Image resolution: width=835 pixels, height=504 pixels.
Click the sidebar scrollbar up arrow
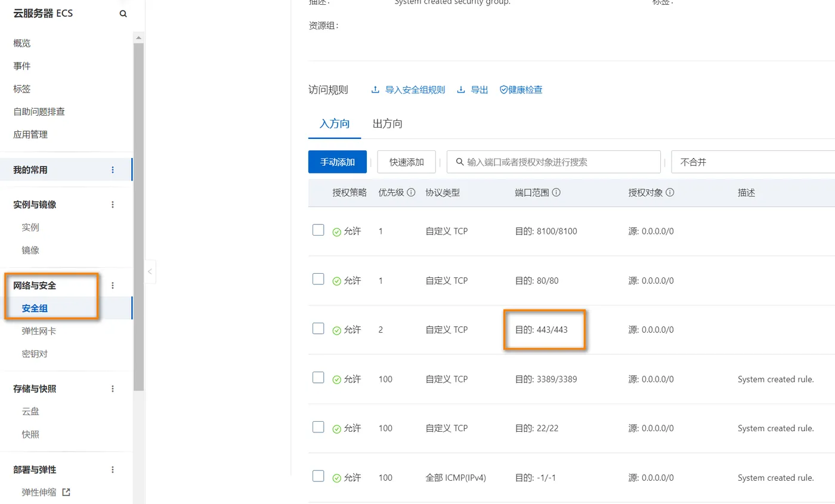pos(138,38)
